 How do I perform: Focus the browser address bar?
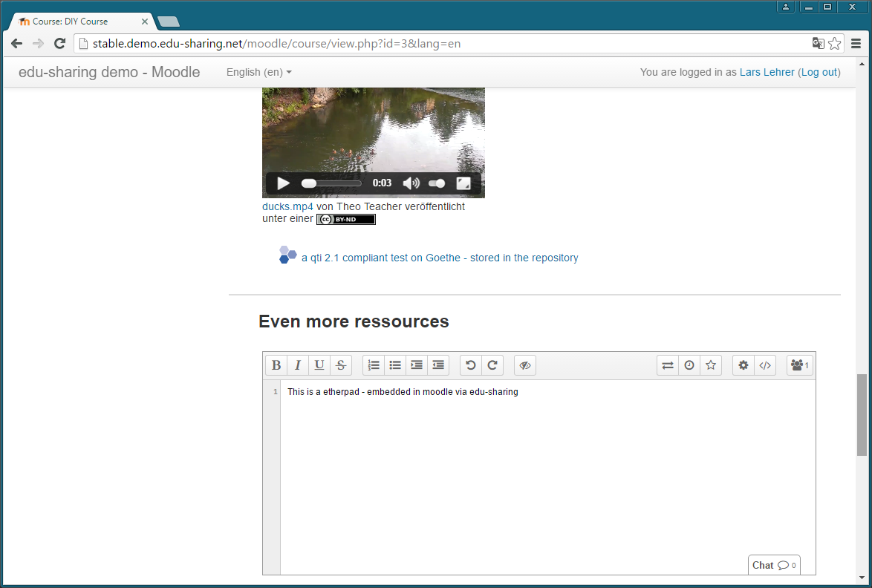point(445,43)
